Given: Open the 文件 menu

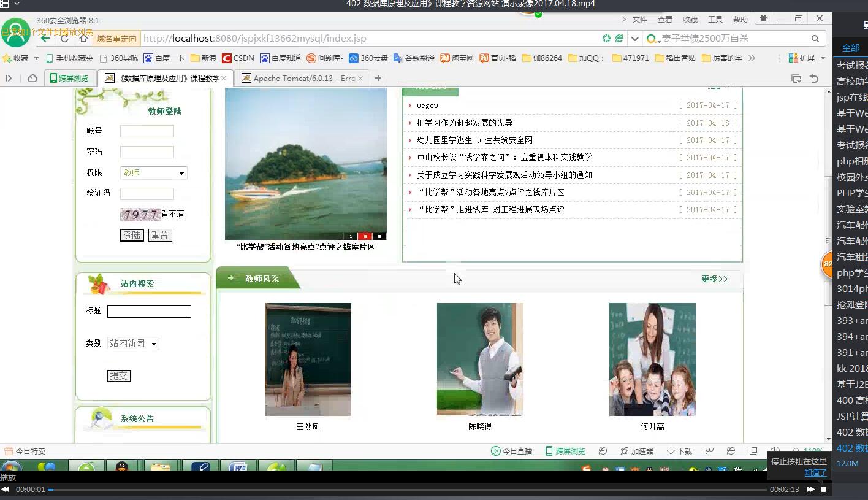Looking at the screenshot, I should click(640, 19).
